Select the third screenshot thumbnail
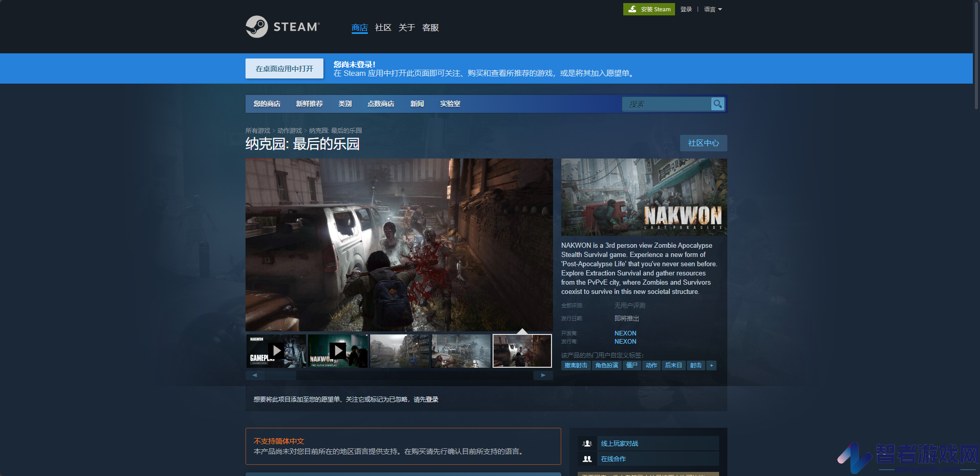The height and width of the screenshot is (476, 980). (x=400, y=351)
